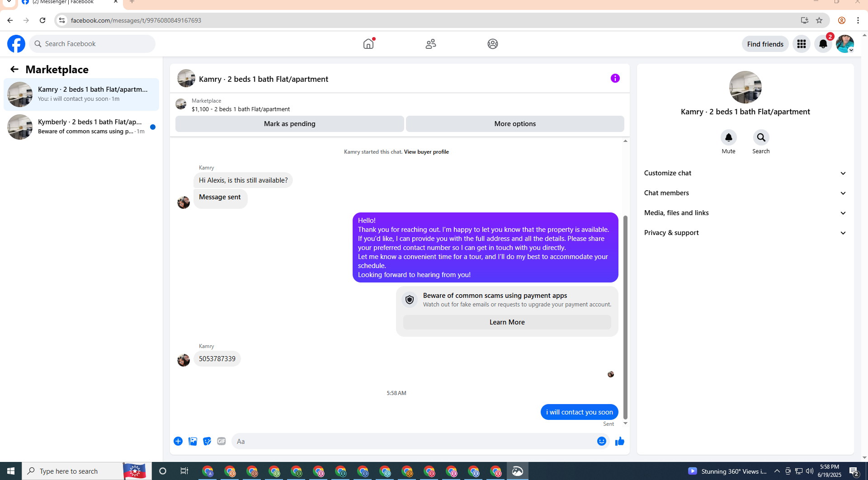The width and height of the screenshot is (868, 480).
Task: Open the Facebook logo home link
Action: pyautogui.click(x=16, y=44)
